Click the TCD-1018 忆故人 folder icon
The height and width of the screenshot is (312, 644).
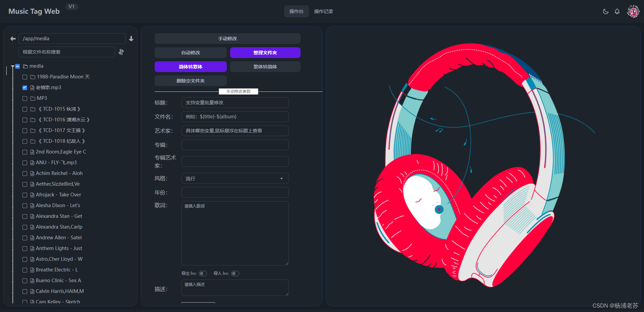coord(33,141)
